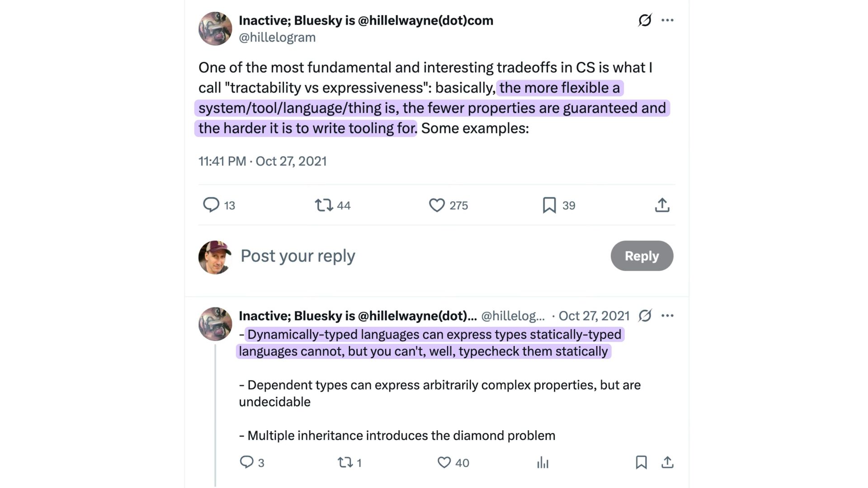The height and width of the screenshot is (488, 868).
Task: Open the @hillelogram handle on main tweet
Action: pyautogui.click(x=277, y=38)
